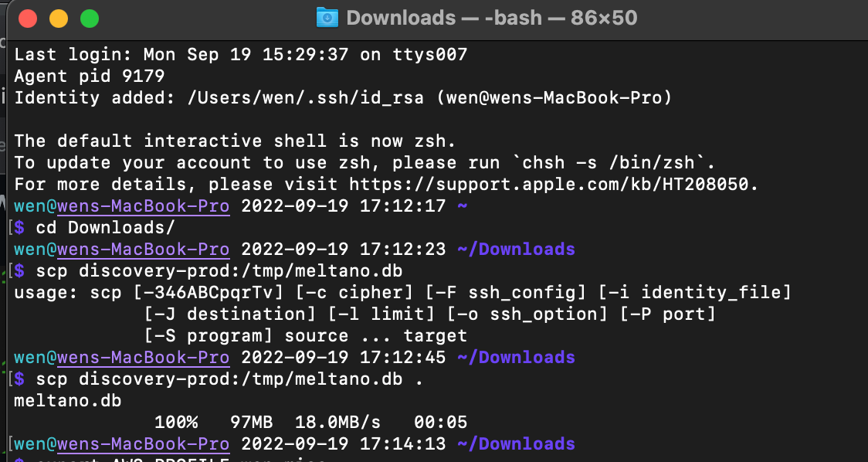Click the "cd Downloads/" command

106,228
